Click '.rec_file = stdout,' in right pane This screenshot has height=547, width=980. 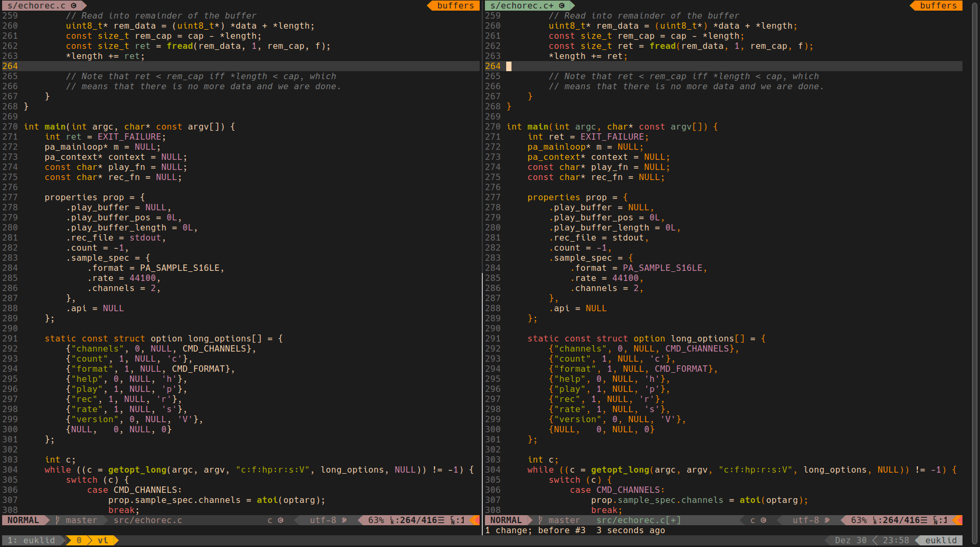[599, 238]
